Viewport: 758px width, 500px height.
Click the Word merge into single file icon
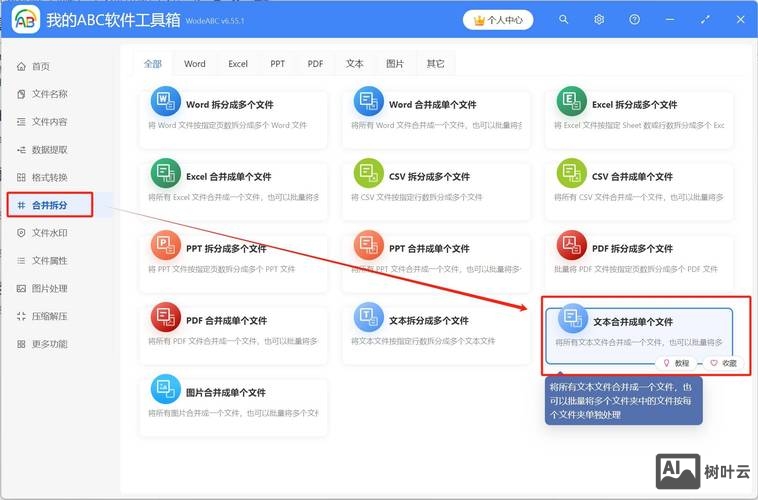[368, 101]
